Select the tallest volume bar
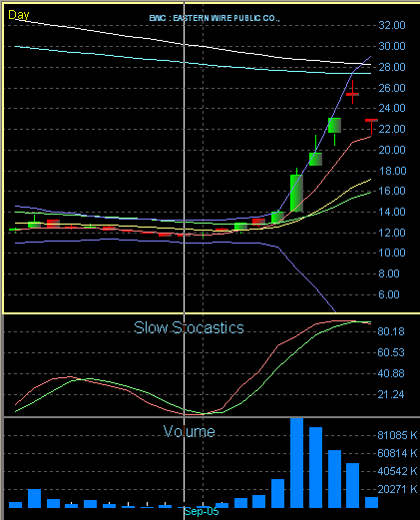 296,463
